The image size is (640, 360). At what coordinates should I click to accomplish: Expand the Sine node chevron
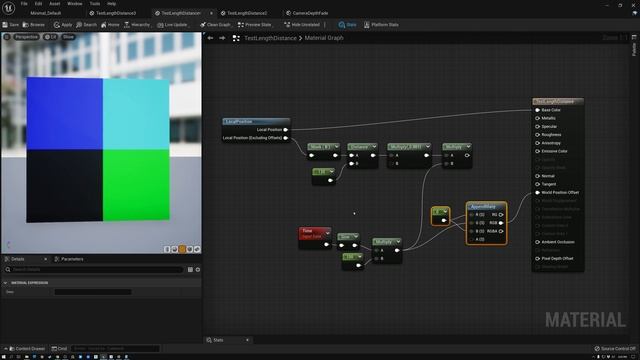pyautogui.click(x=356, y=236)
